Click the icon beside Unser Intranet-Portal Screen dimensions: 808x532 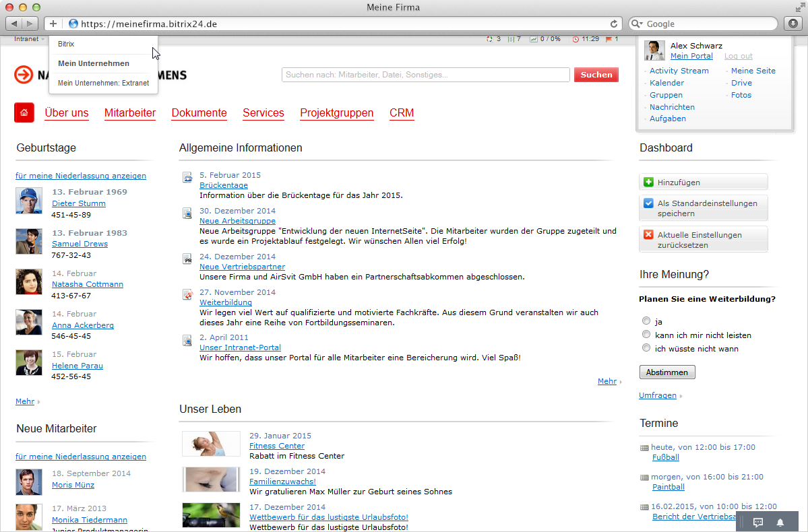click(187, 340)
